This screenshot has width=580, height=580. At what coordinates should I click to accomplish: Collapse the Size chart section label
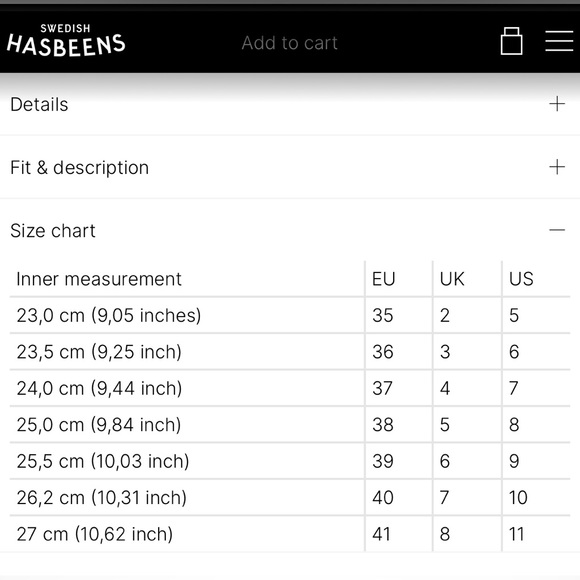pos(53,231)
